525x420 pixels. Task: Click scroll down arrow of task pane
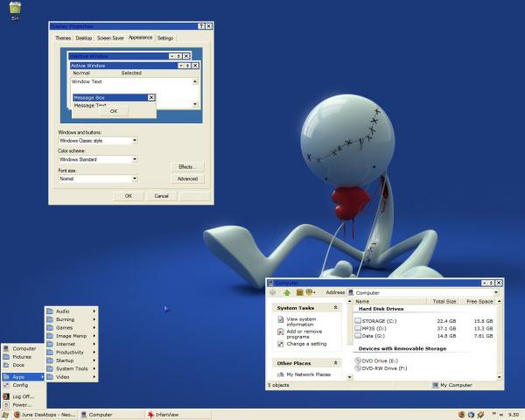tap(350, 377)
